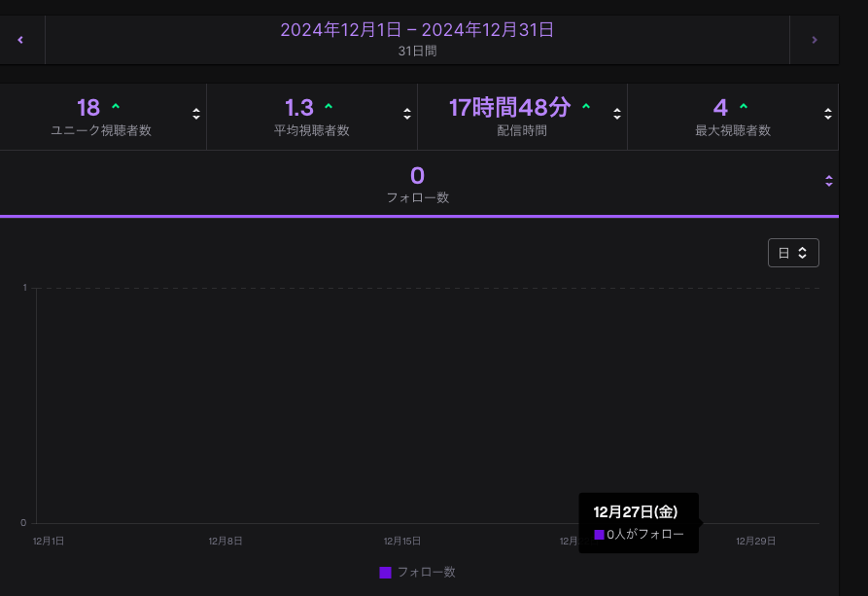Select the 平均視聴者数 metric tab
The width and height of the screenshot is (868, 596).
pyautogui.click(x=311, y=117)
